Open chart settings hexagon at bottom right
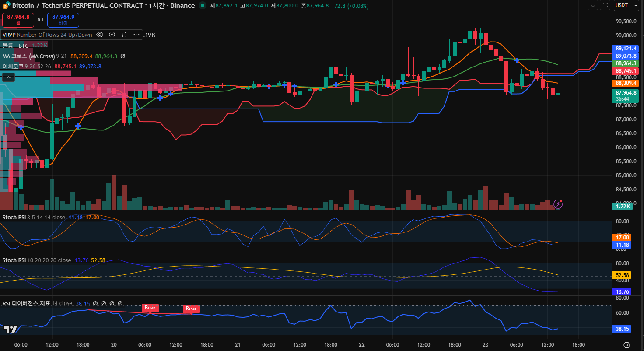The width and height of the screenshot is (644, 351). [626, 345]
